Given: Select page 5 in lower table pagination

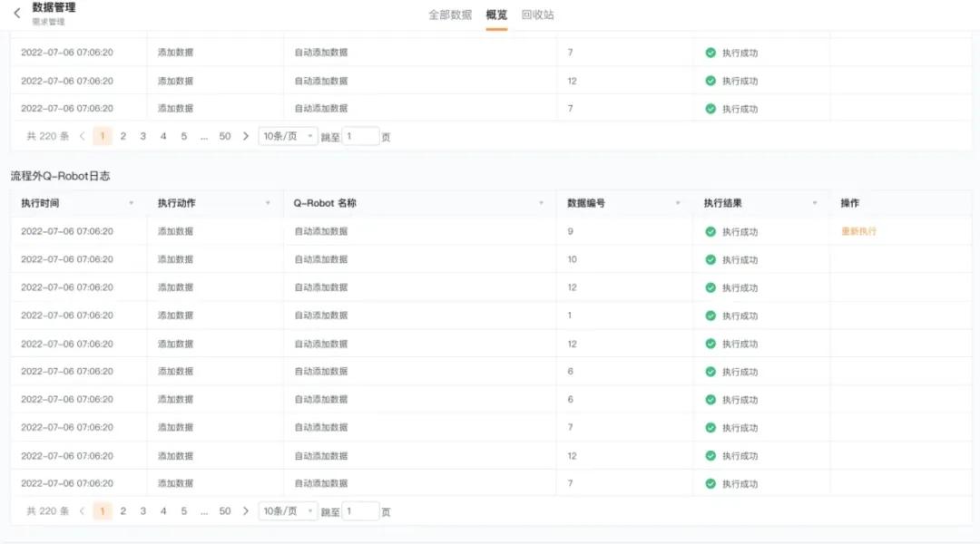Looking at the screenshot, I should coord(183,510).
